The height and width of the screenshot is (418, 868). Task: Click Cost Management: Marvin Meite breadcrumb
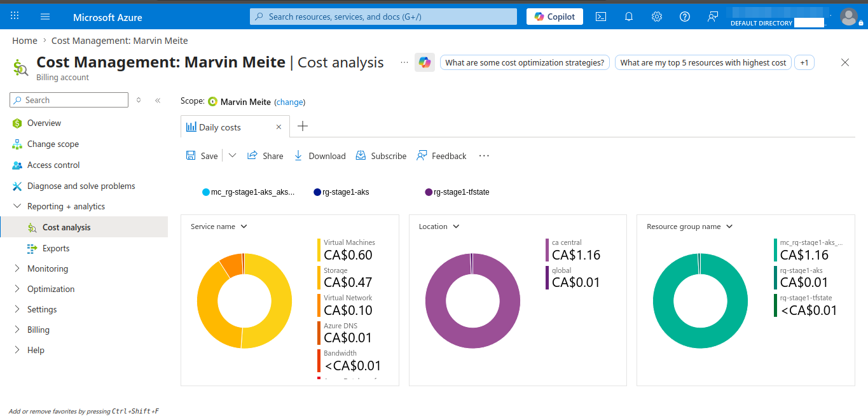(x=120, y=41)
